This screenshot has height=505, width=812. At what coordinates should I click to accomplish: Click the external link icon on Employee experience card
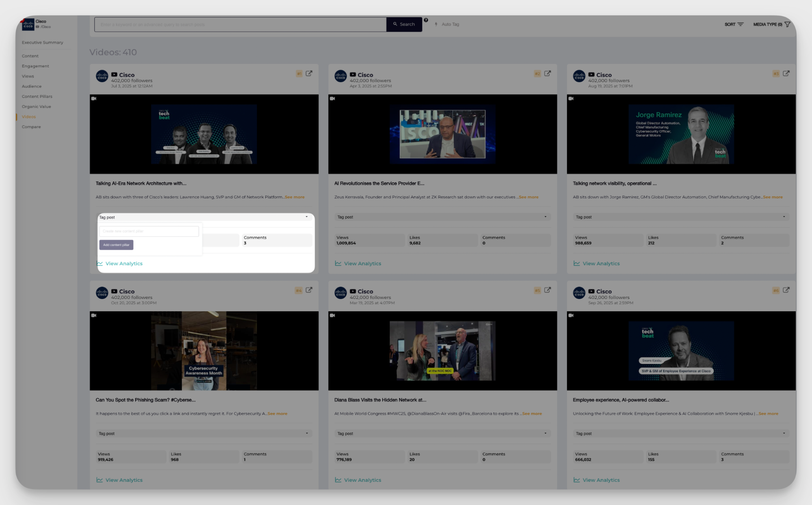786,290
